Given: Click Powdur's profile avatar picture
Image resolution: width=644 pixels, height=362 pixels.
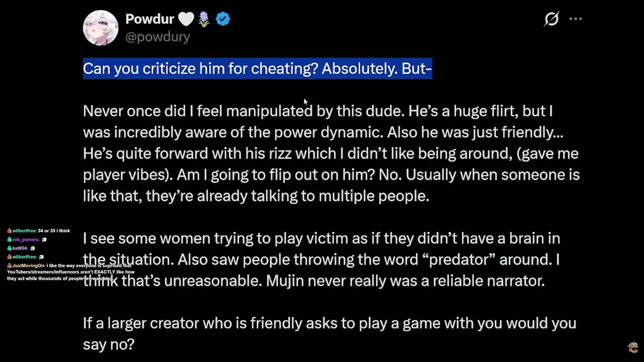Looking at the screenshot, I should click(x=101, y=28).
